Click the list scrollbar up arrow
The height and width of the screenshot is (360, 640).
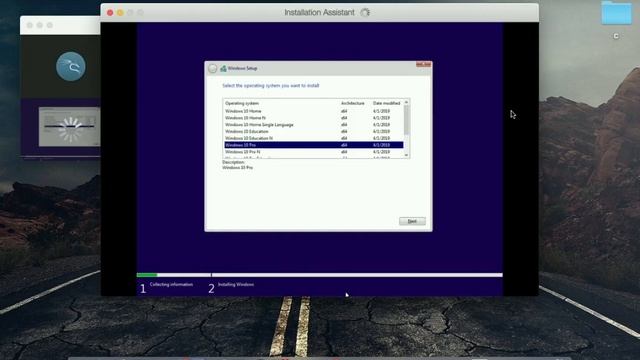coord(406,102)
